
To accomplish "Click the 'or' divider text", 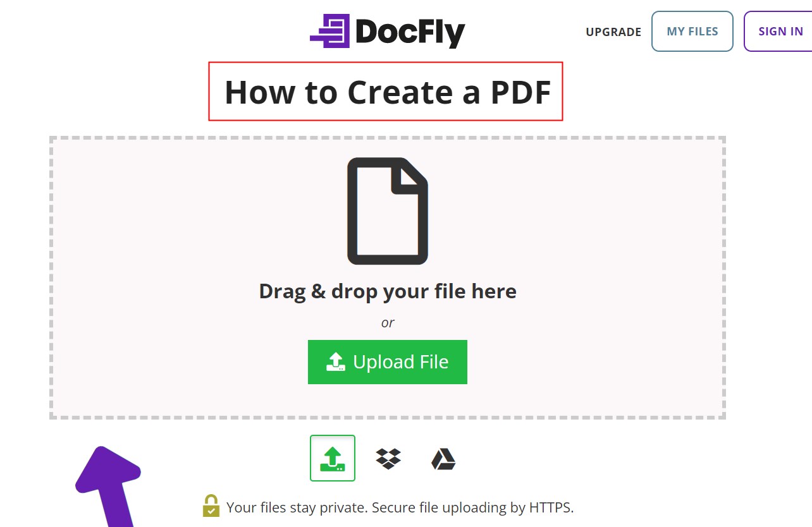I will [x=387, y=322].
